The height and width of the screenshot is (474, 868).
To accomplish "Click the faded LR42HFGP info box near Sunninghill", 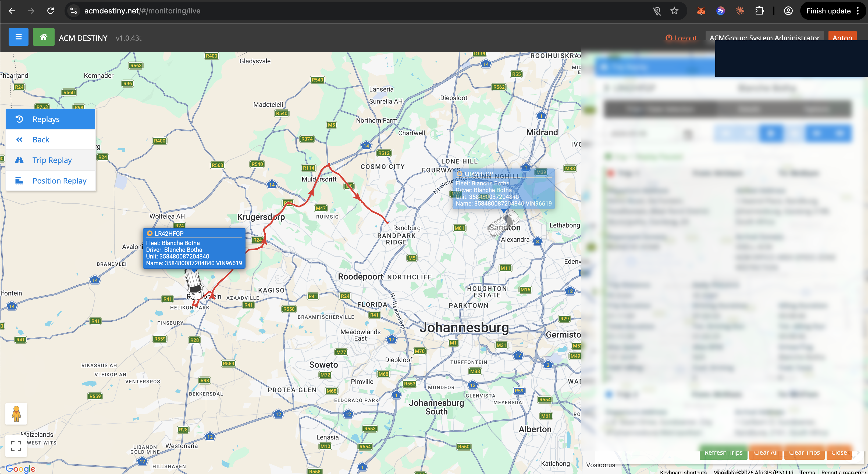I will [x=503, y=189].
